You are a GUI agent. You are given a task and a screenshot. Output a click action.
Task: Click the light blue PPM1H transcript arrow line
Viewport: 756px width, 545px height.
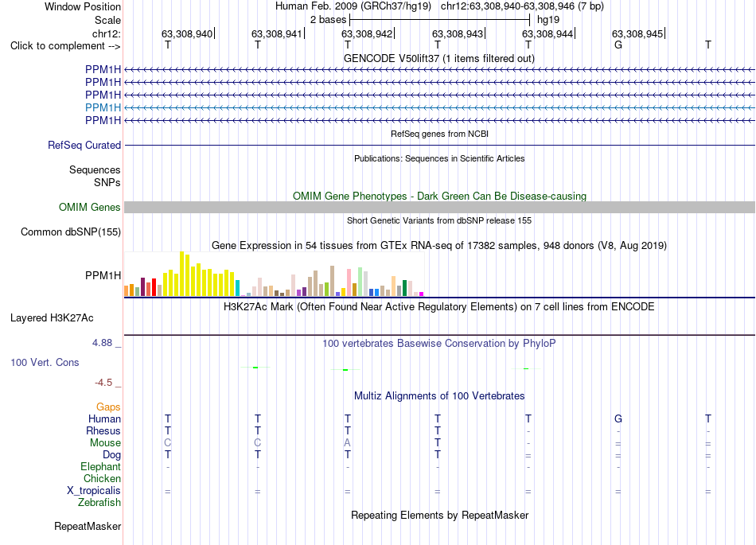tap(439, 107)
